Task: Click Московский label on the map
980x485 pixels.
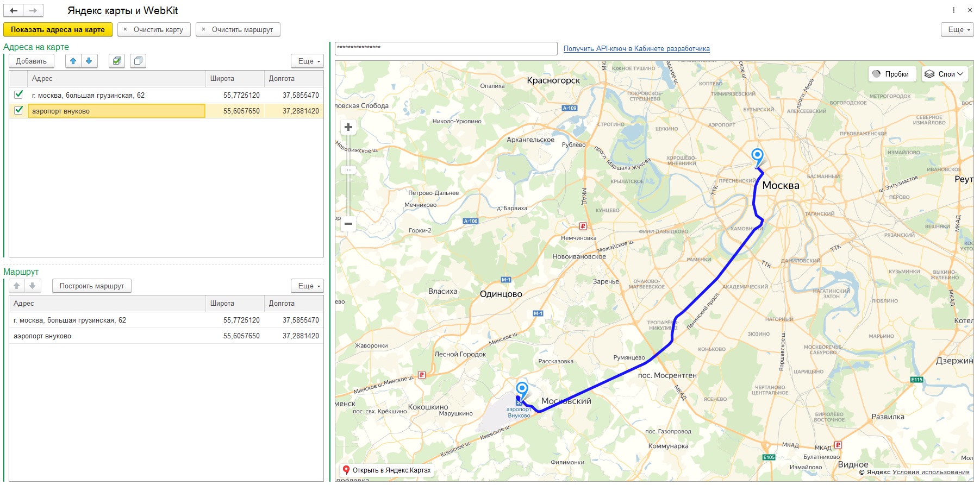Action: 566,401
